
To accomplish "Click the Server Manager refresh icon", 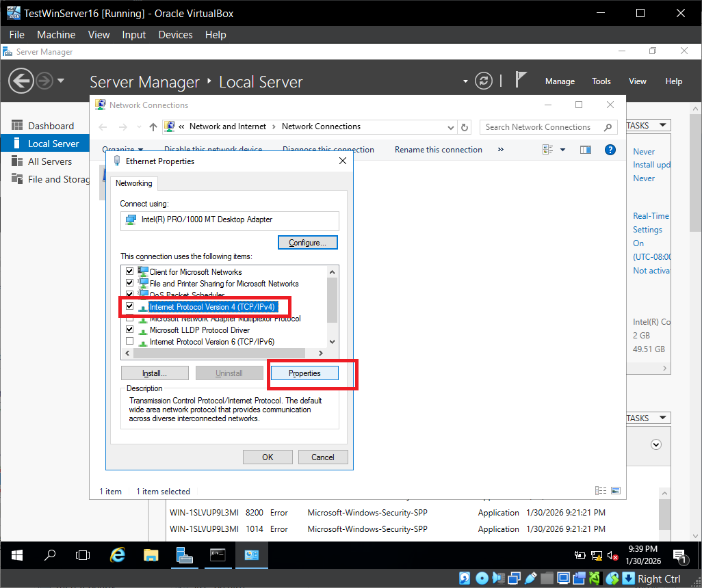I will point(484,81).
